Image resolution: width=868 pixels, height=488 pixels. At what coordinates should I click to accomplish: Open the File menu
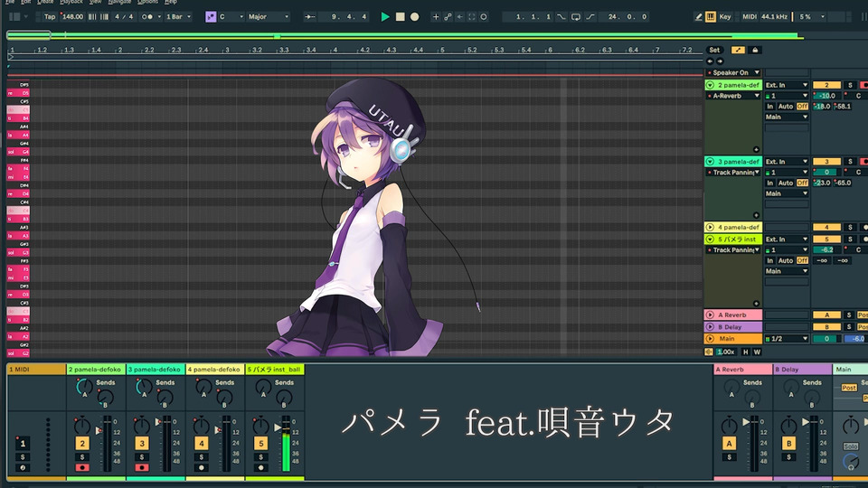pos(10,2)
